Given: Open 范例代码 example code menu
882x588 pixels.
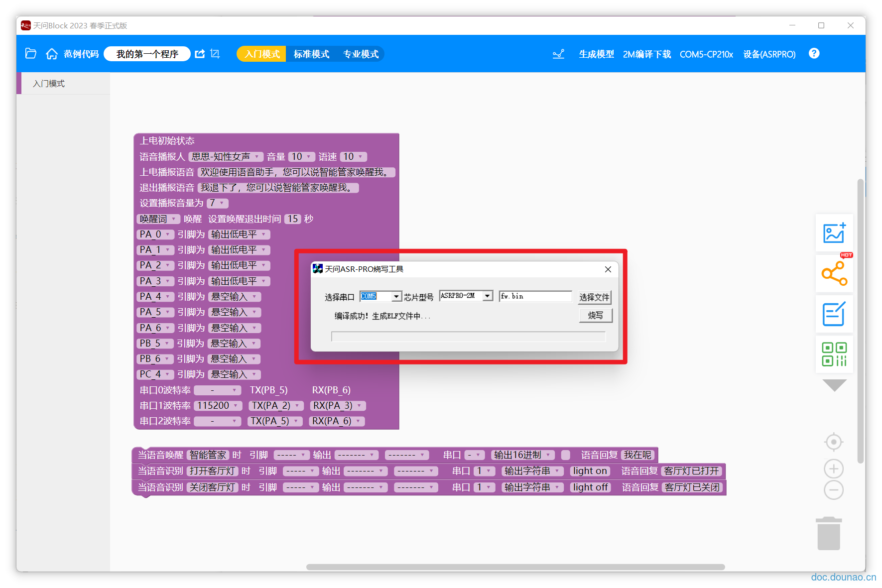Looking at the screenshot, I should pyautogui.click(x=81, y=54).
